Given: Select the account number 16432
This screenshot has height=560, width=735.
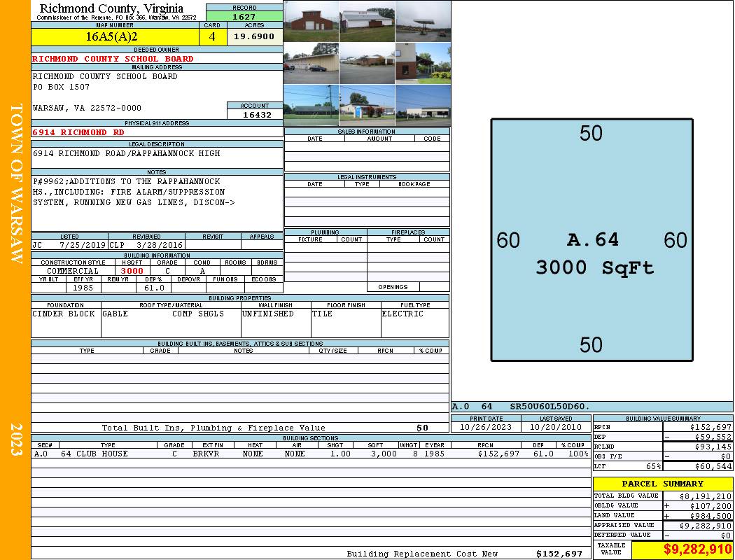Looking at the screenshot, I should click(x=255, y=115).
